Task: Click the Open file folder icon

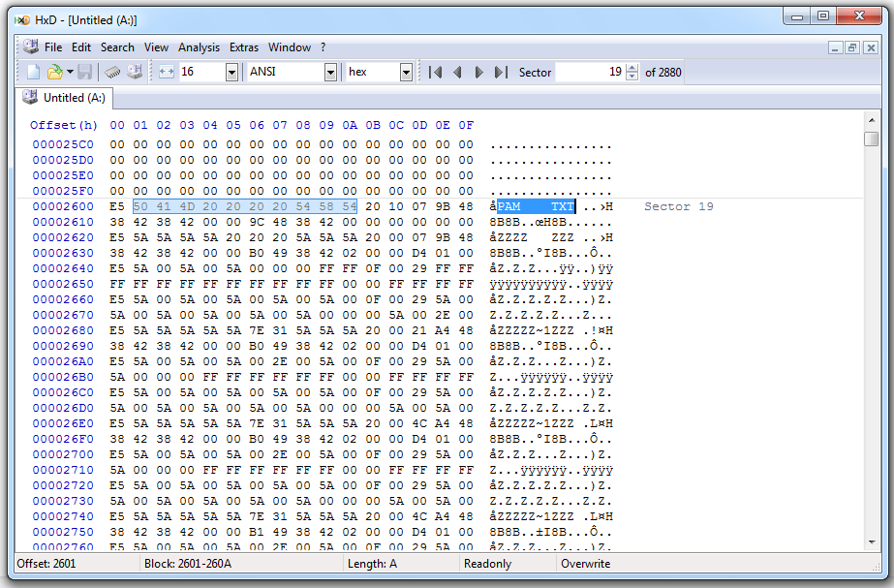Action: click(55, 72)
